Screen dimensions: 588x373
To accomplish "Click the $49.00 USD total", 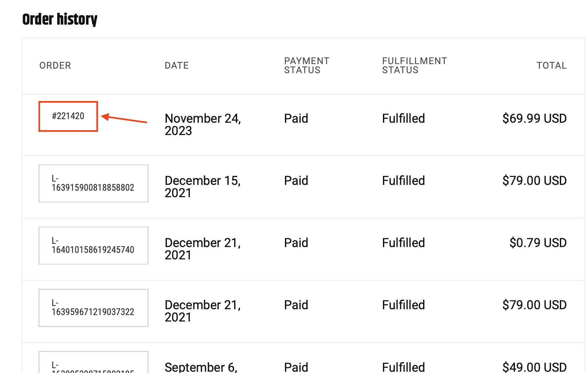I will (534, 367).
